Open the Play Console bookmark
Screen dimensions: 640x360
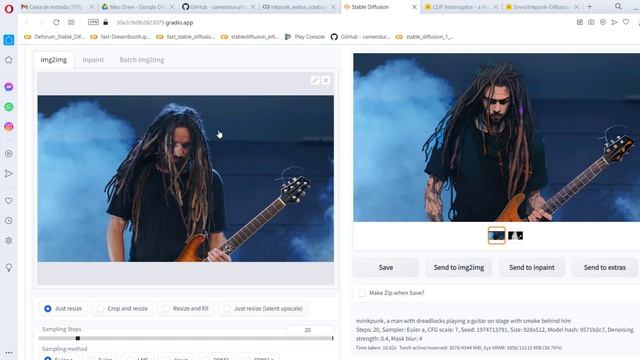pyautogui.click(x=305, y=37)
